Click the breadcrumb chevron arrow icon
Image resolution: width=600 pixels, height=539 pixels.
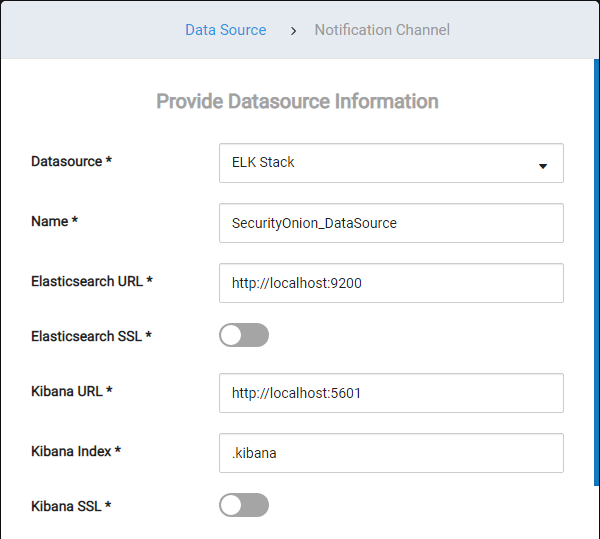tap(293, 31)
